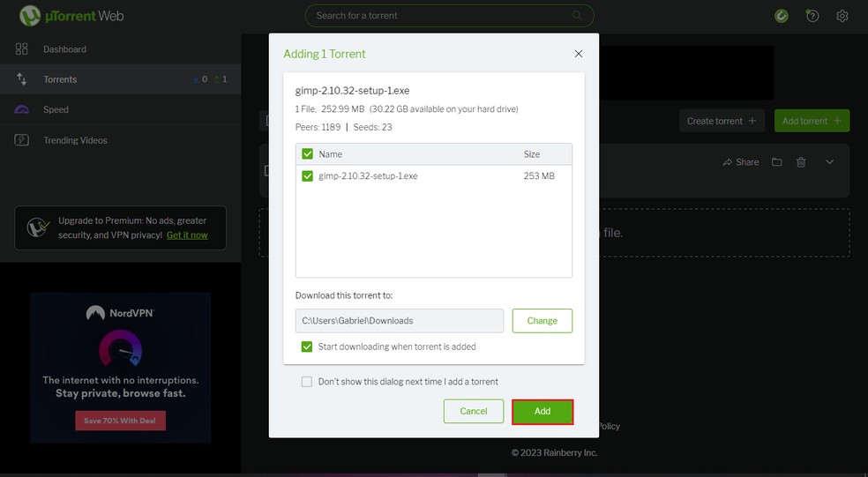868x477 pixels.
Task: Click the Name column header
Action: [x=330, y=154]
